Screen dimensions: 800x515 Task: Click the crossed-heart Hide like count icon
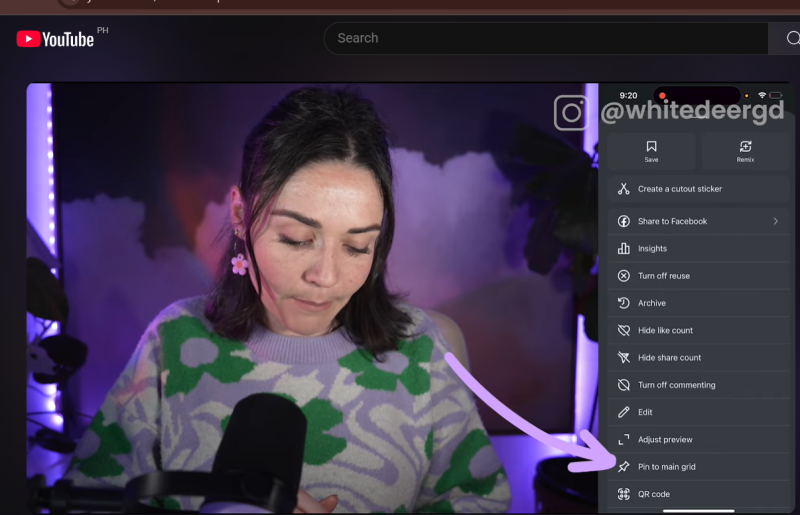[623, 330]
